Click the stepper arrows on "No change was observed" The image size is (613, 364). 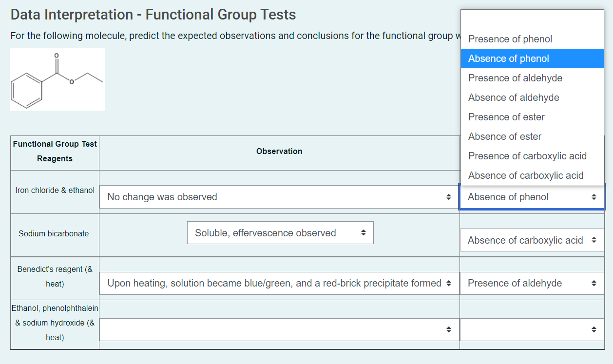tap(448, 197)
